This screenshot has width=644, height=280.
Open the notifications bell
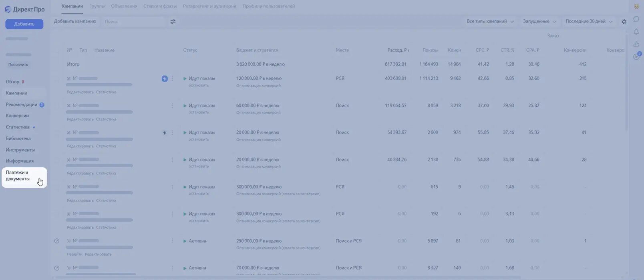click(636, 32)
